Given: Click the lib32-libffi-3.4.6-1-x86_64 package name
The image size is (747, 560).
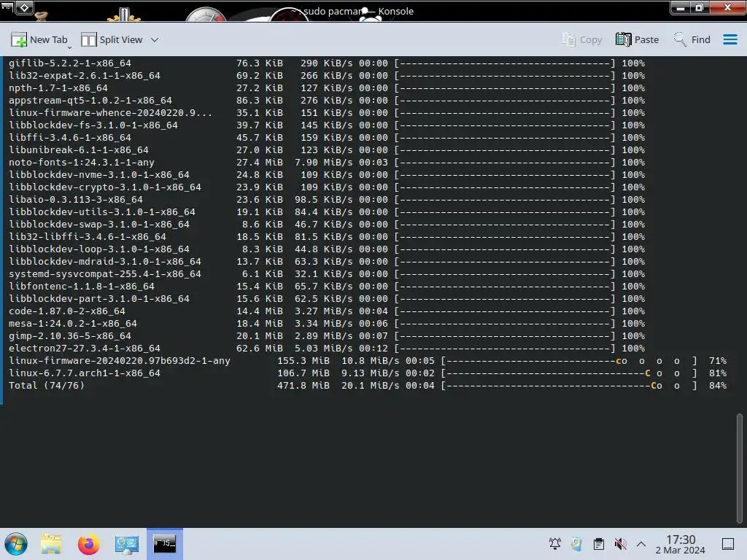Looking at the screenshot, I should [x=88, y=236].
